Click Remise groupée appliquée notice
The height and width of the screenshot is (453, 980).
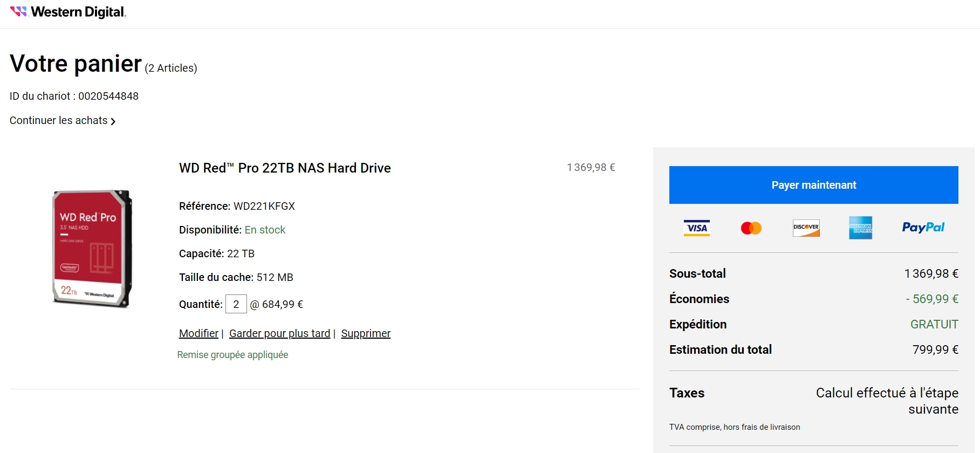(x=233, y=355)
